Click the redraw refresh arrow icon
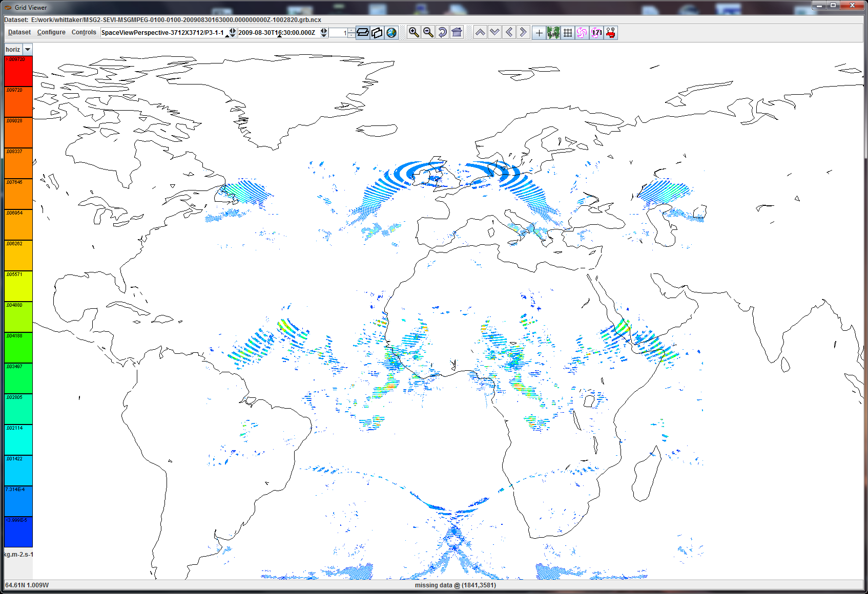 (442, 33)
